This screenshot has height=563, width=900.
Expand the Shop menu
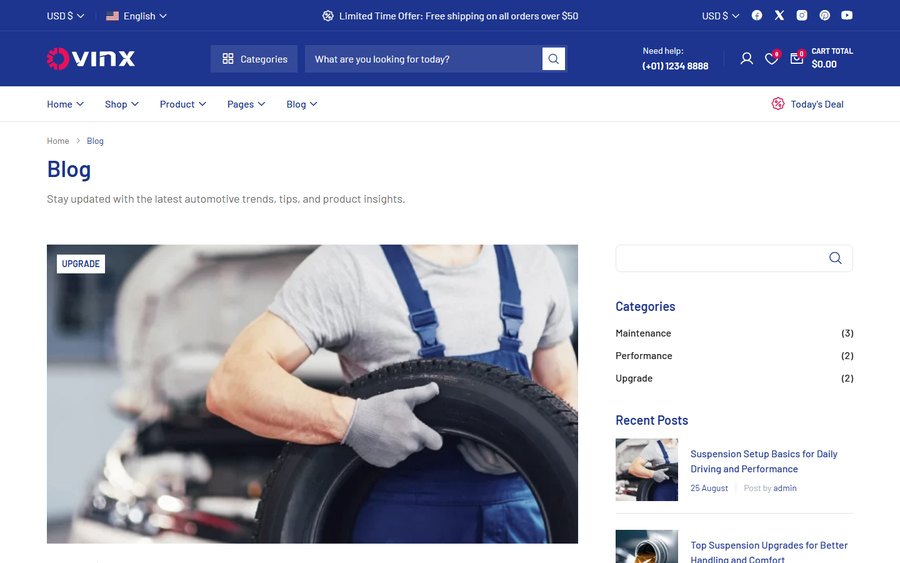pos(122,104)
